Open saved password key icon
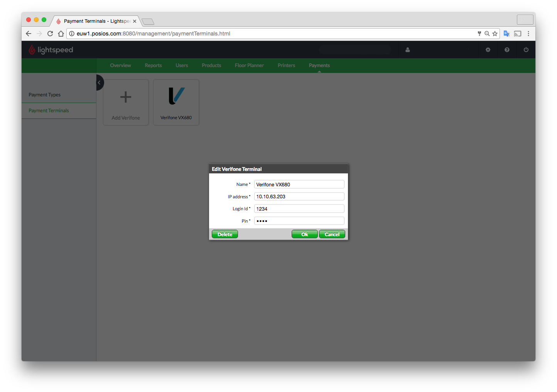 479,34
